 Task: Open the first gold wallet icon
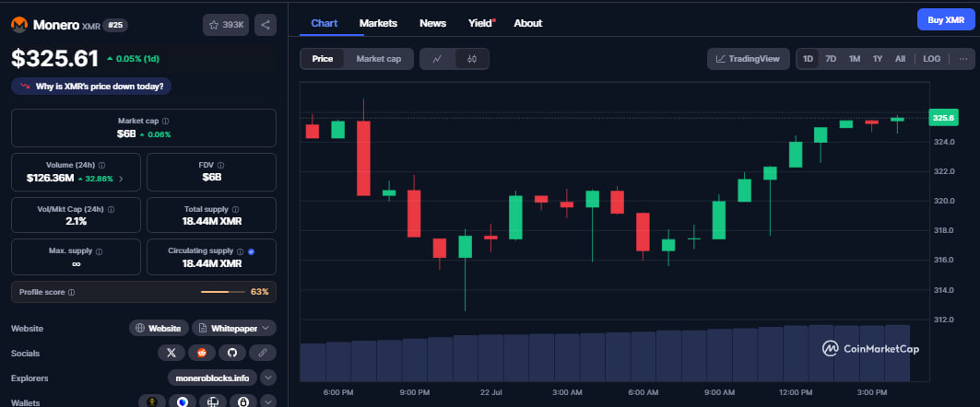152,402
